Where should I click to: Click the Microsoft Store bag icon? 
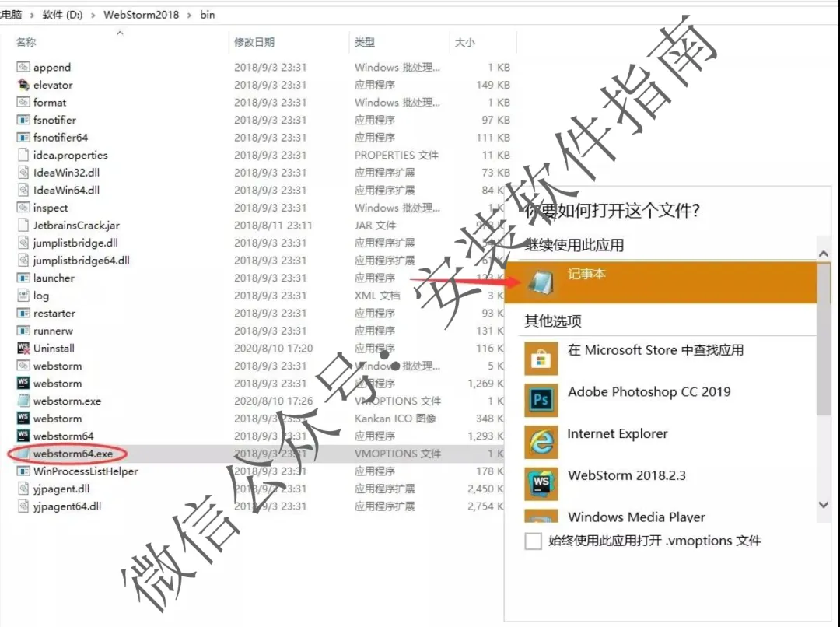[541, 359]
